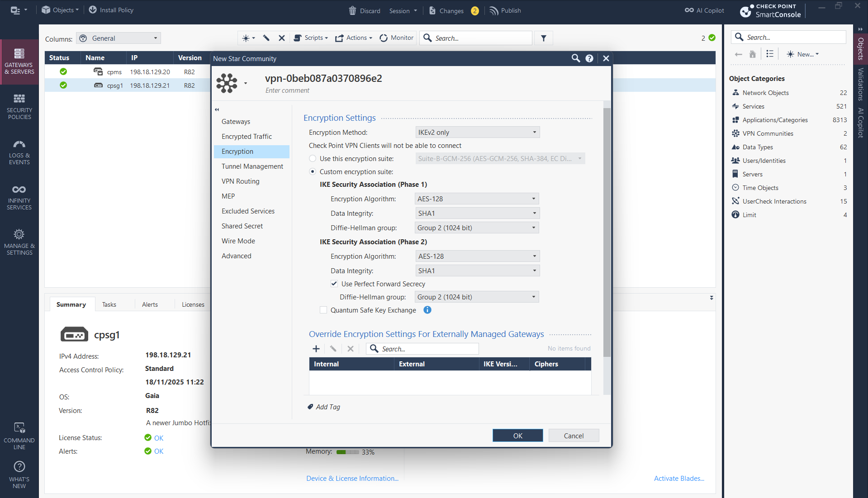Click the filter funnel icon in the toolbar
Screen dimensions: 868x498
click(x=544, y=38)
